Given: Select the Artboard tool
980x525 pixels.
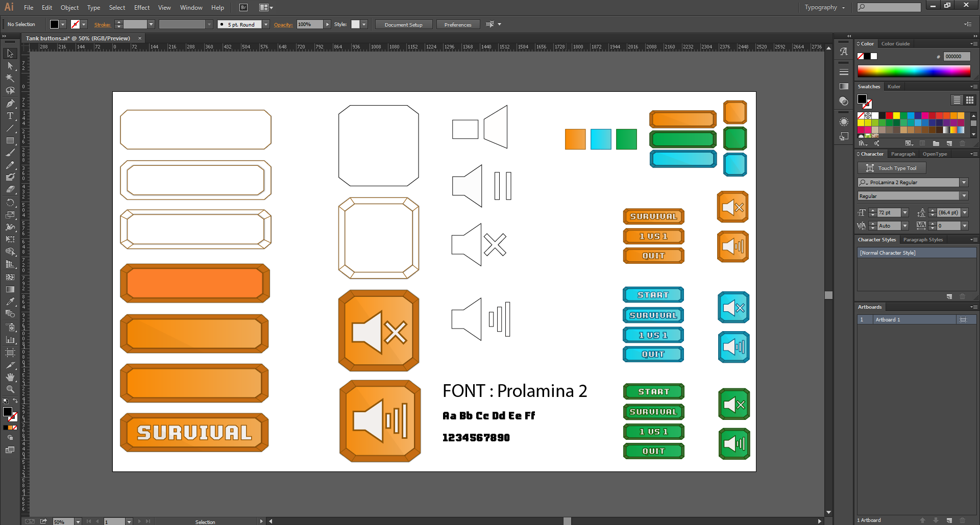Looking at the screenshot, I should pyautogui.click(x=10, y=352).
